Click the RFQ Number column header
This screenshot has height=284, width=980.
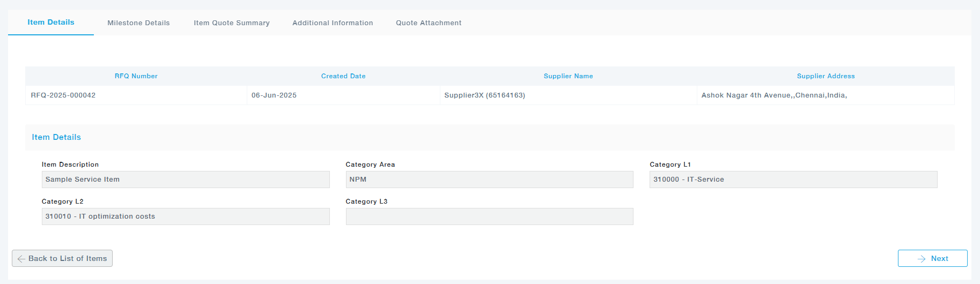tap(136, 76)
